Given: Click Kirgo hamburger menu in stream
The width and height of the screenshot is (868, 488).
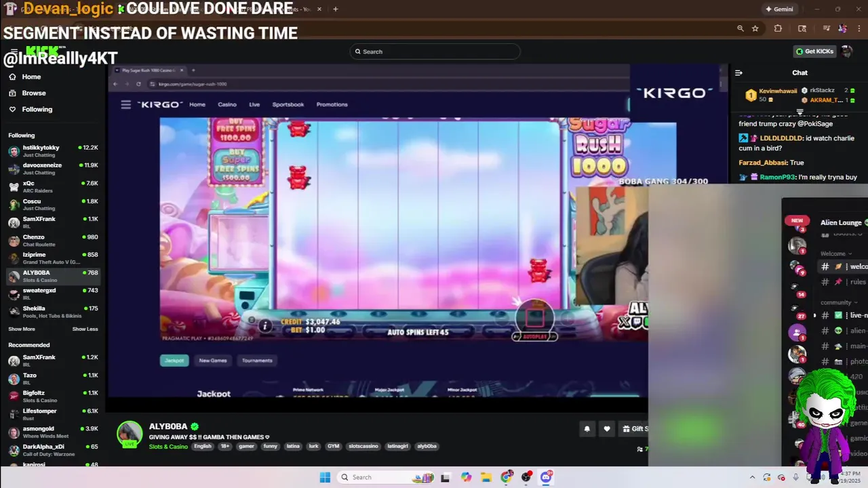Looking at the screenshot, I should [125, 104].
